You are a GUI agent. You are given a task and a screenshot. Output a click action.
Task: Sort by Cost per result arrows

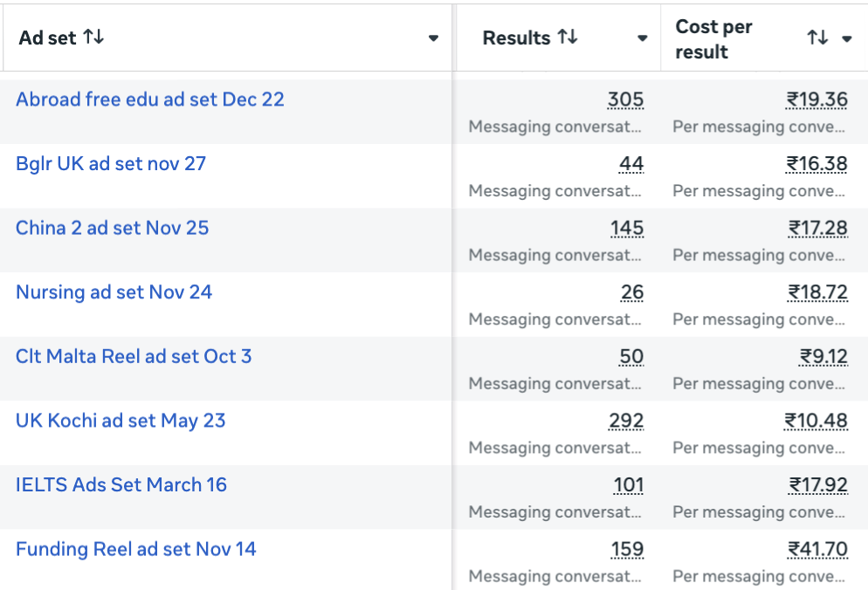coord(817,38)
